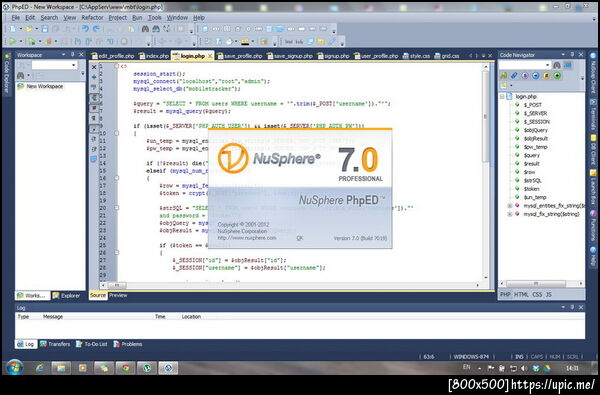Open the File menu
The image size is (600, 395).
15,18
